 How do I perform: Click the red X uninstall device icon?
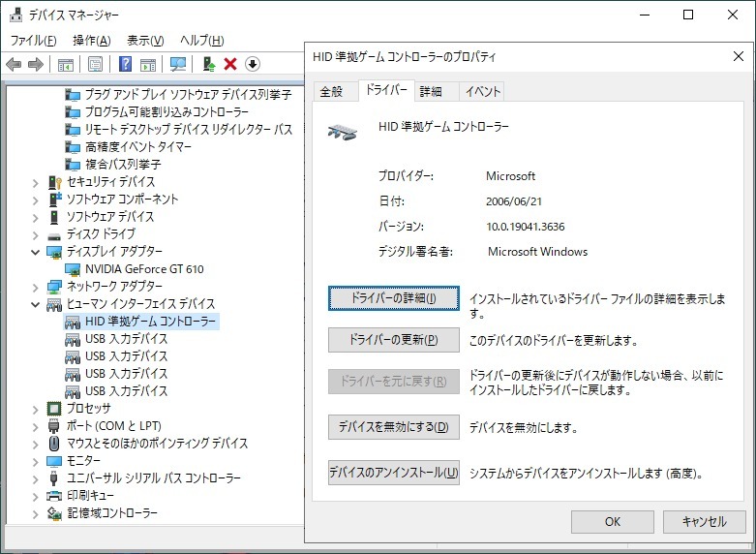(230, 64)
